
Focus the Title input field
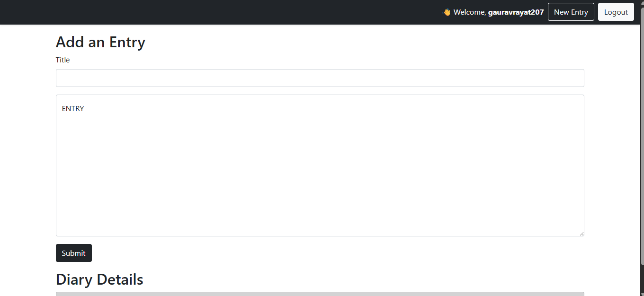[320, 78]
